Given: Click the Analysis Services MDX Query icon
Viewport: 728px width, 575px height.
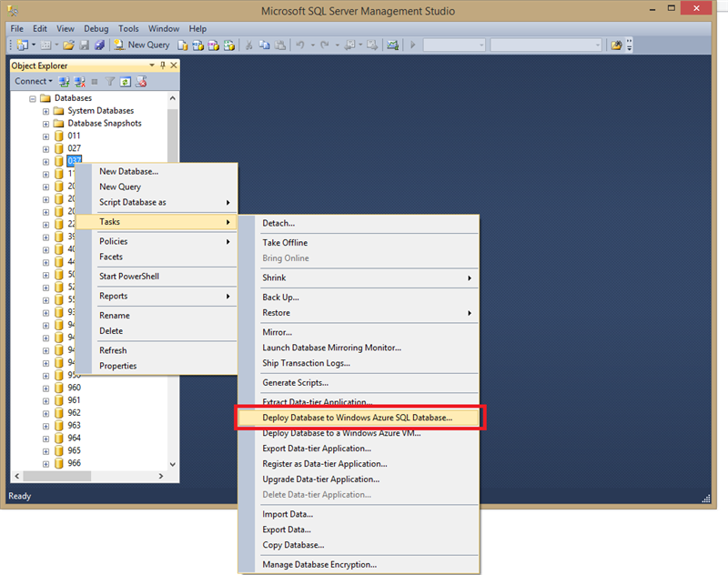Looking at the screenshot, I should 198,45.
